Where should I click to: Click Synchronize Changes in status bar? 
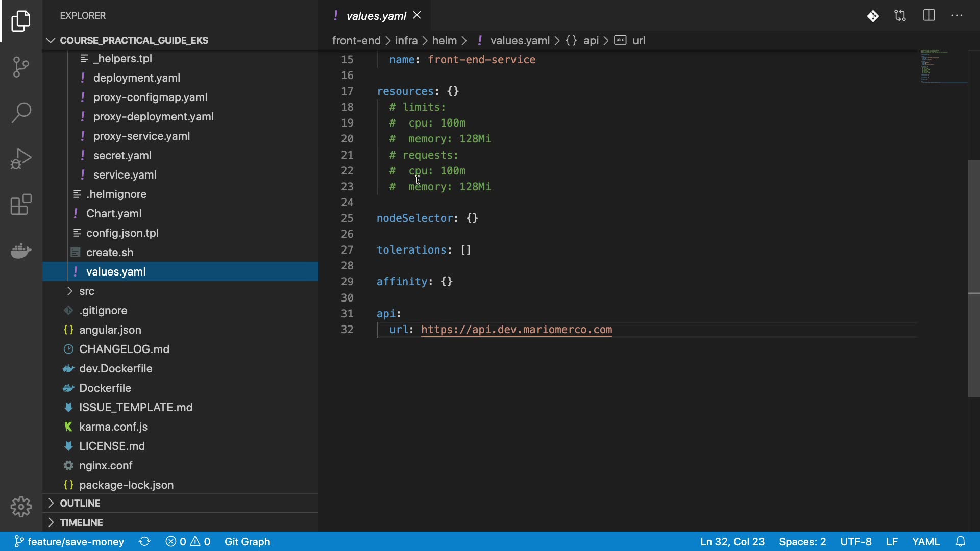click(x=144, y=541)
